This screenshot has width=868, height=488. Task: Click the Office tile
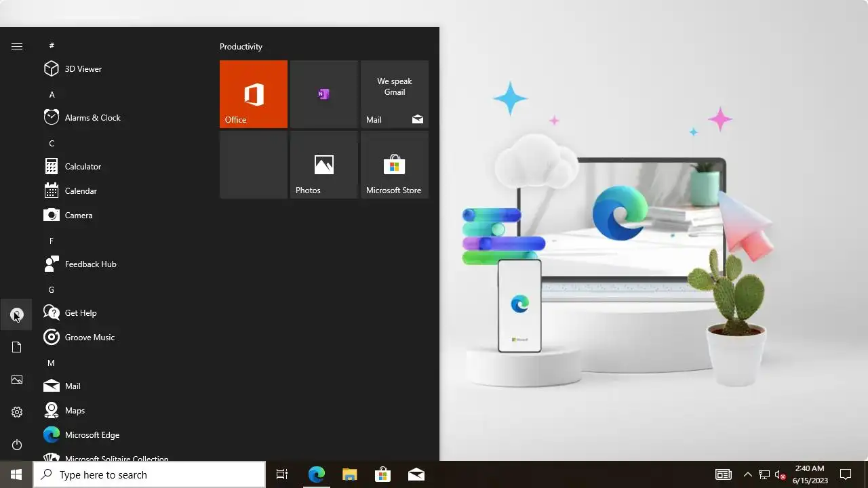tap(254, 94)
